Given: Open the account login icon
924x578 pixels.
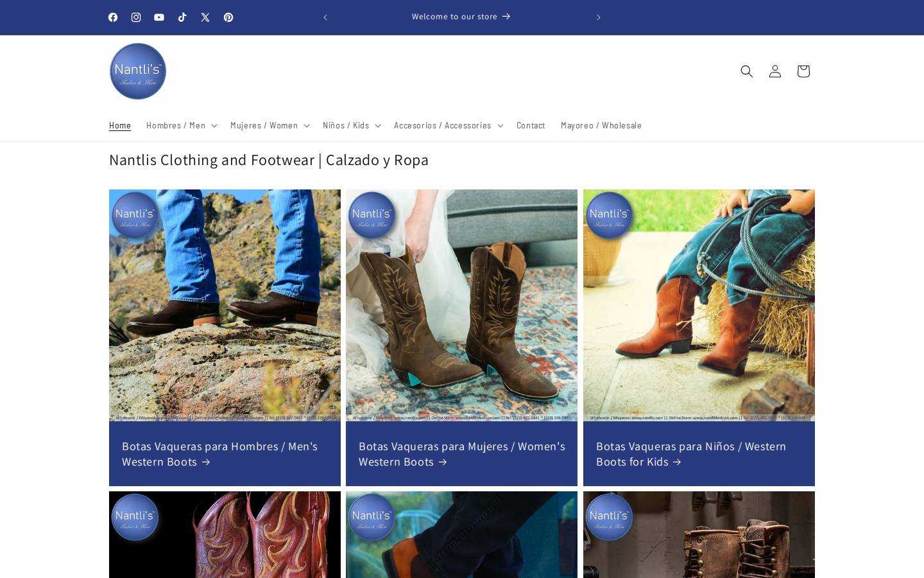Looking at the screenshot, I should [x=774, y=71].
